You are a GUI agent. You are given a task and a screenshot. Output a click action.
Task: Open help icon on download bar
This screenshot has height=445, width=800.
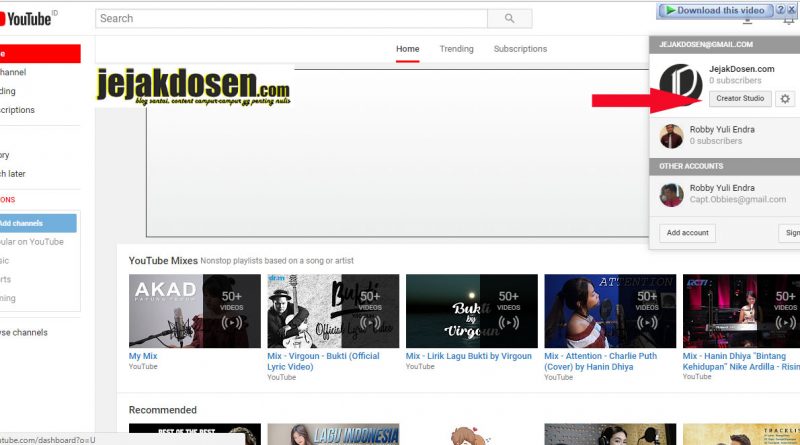click(780, 10)
